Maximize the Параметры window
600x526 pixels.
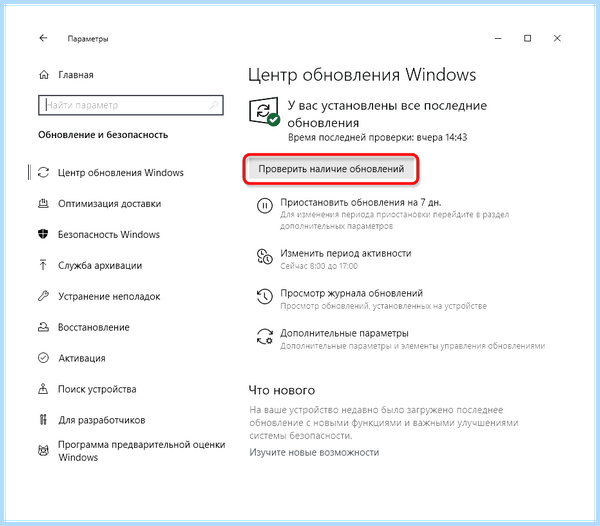click(527, 38)
